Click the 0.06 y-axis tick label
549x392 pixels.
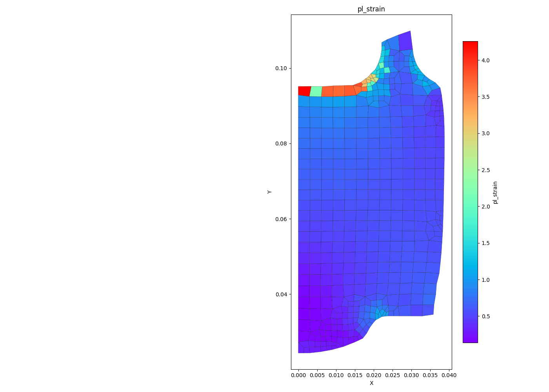click(x=281, y=219)
